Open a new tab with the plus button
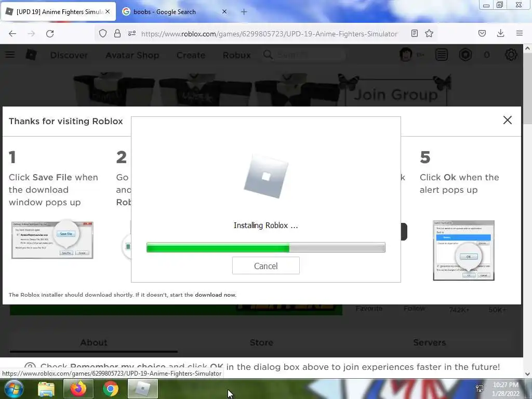 pyautogui.click(x=244, y=12)
